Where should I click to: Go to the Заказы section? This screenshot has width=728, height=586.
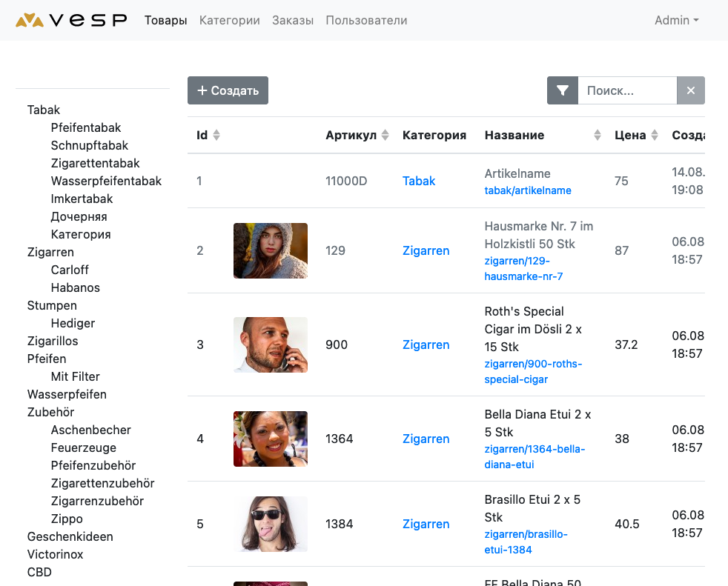(x=293, y=21)
